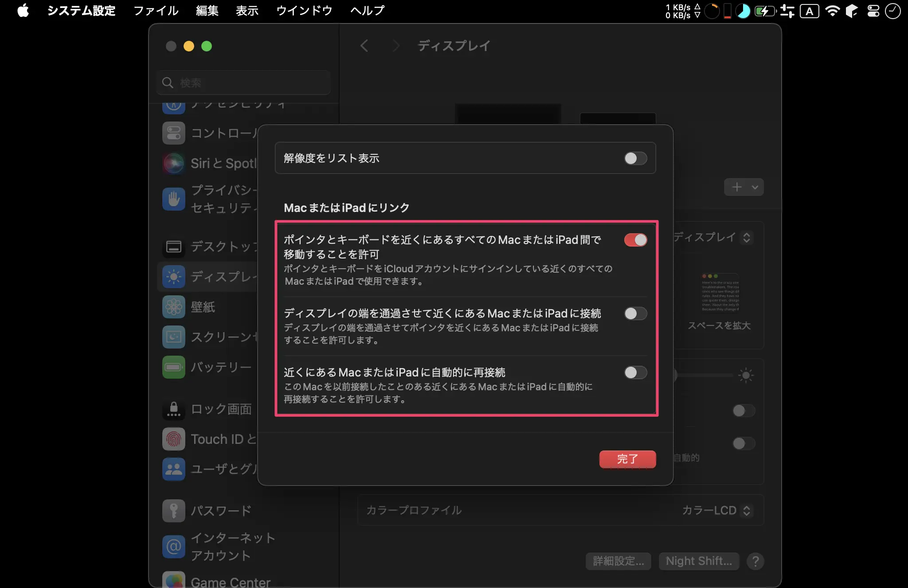Open the Privacy and Security hand icon
The height and width of the screenshot is (588, 908).
174,199
